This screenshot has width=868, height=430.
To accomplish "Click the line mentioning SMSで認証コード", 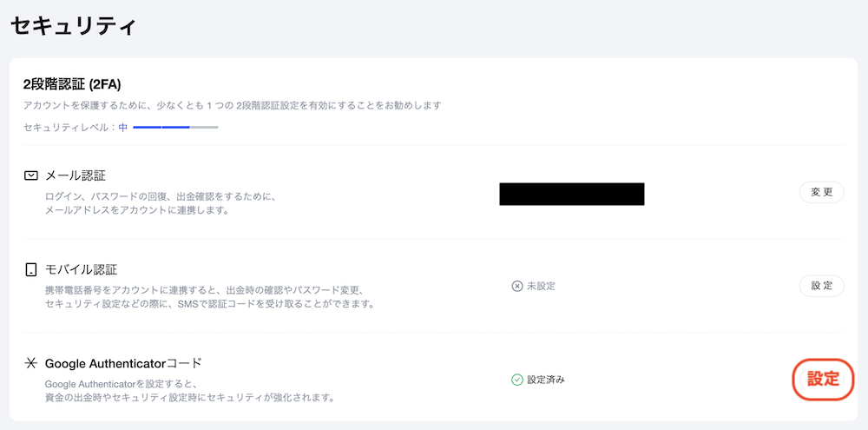I will click(x=210, y=304).
